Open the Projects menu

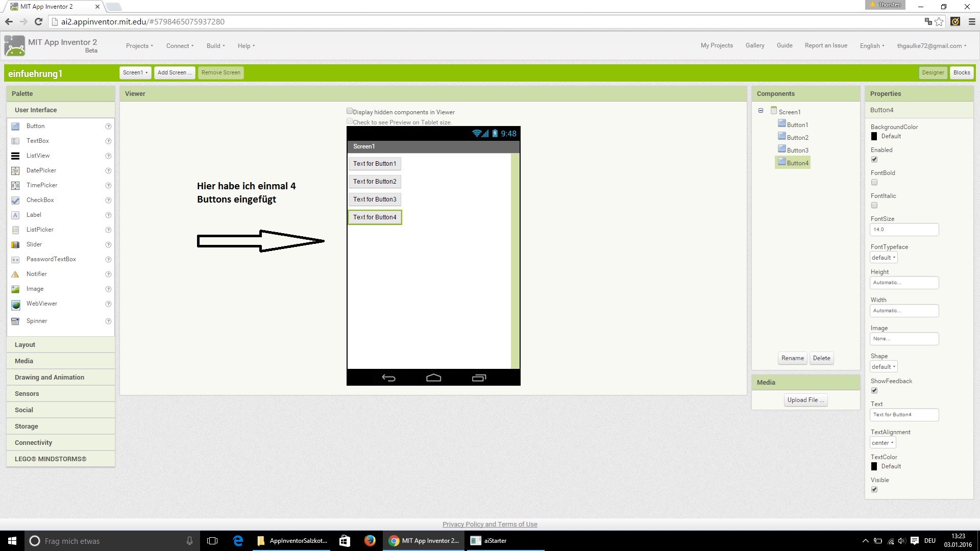coord(139,46)
